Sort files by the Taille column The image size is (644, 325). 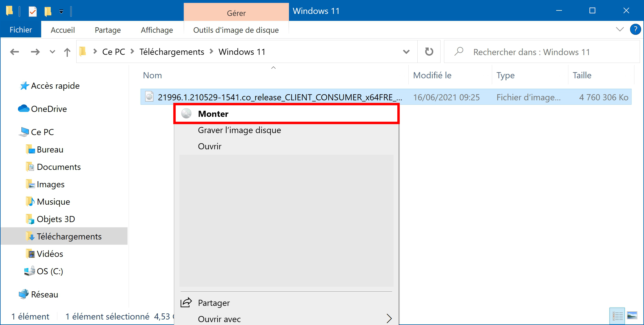click(x=582, y=75)
